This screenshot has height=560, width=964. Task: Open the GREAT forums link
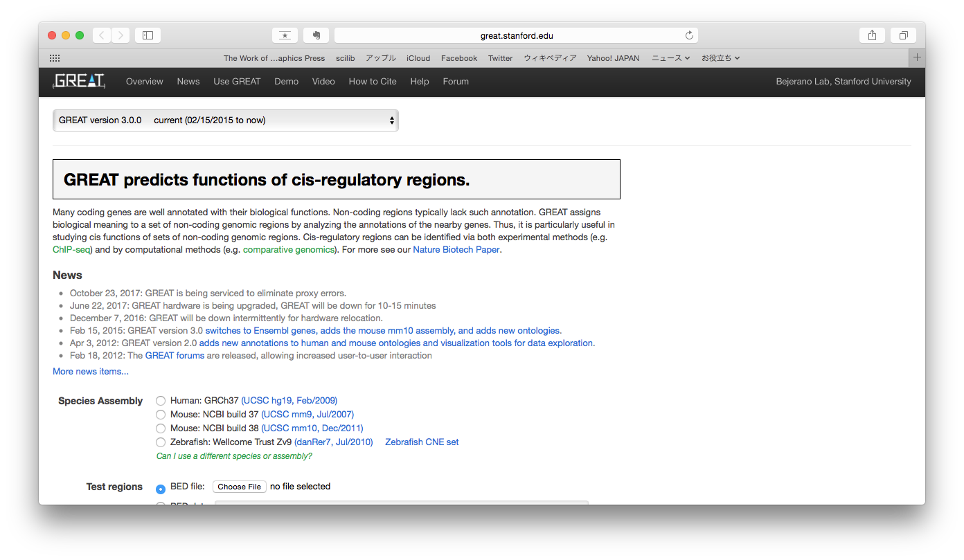coord(175,356)
